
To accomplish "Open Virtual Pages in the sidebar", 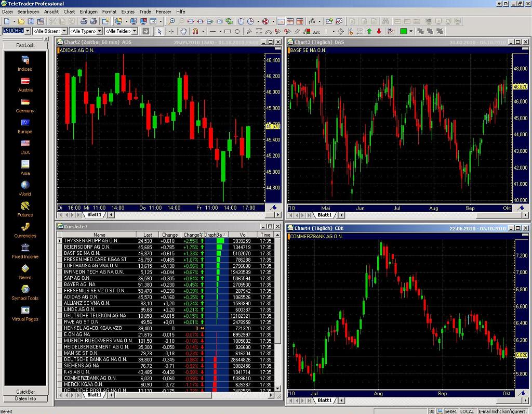I will [x=25, y=313].
